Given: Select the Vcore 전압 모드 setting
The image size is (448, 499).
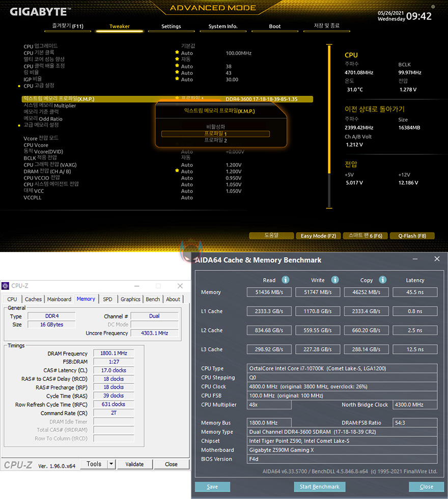Looking at the screenshot, I should (x=41, y=138).
